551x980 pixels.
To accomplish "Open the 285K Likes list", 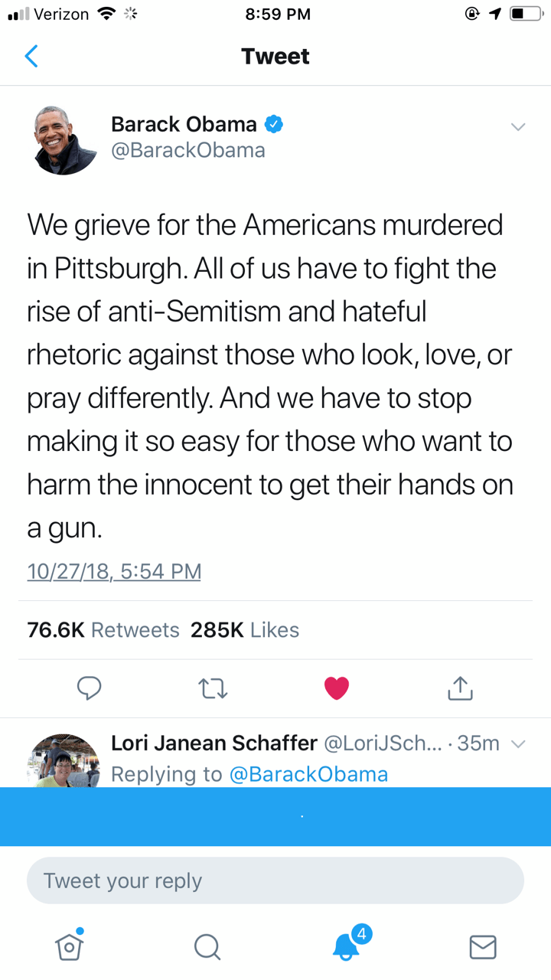I will click(245, 630).
